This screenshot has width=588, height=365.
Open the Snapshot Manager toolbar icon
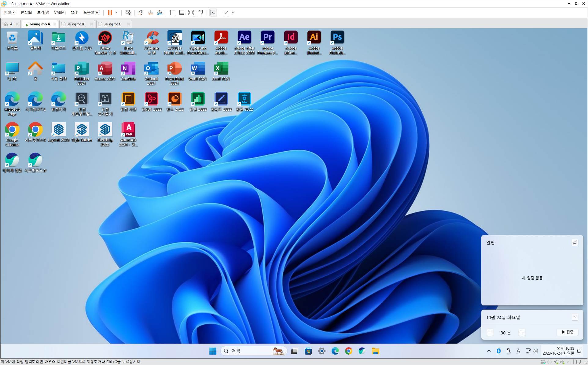coord(160,13)
